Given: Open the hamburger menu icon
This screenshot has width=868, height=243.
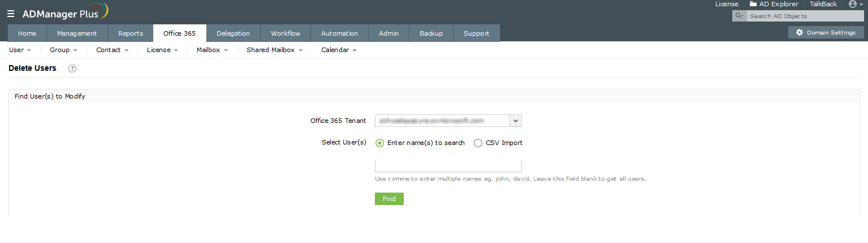Looking at the screenshot, I should click(x=11, y=14).
